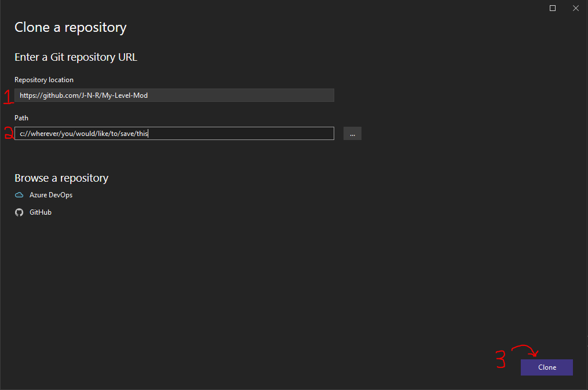The image size is (588, 390).
Task: Open folder browser with ellipsis button
Action: click(x=352, y=133)
